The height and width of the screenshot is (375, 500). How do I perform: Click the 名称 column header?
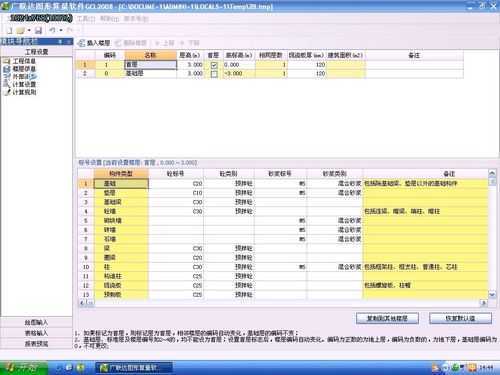pos(151,55)
